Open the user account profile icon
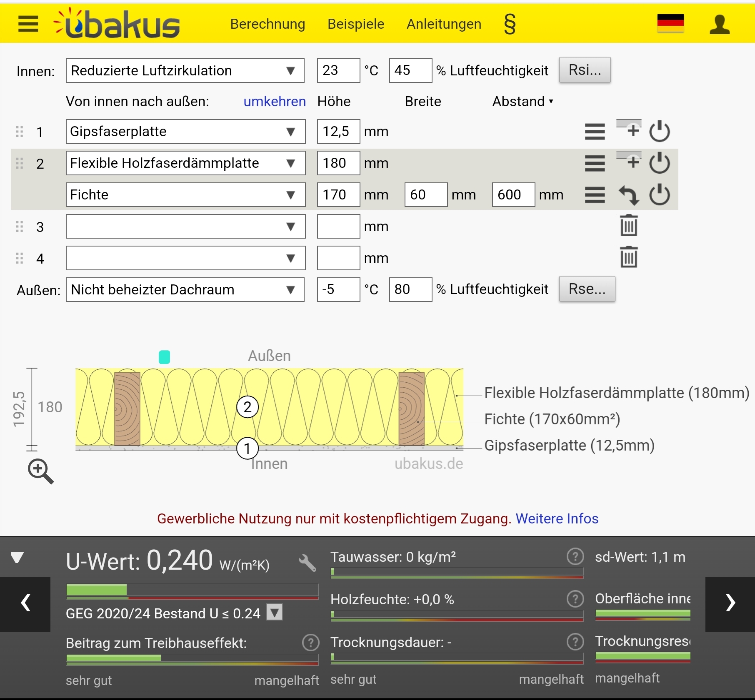This screenshot has height=700, width=755. point(719,25)
